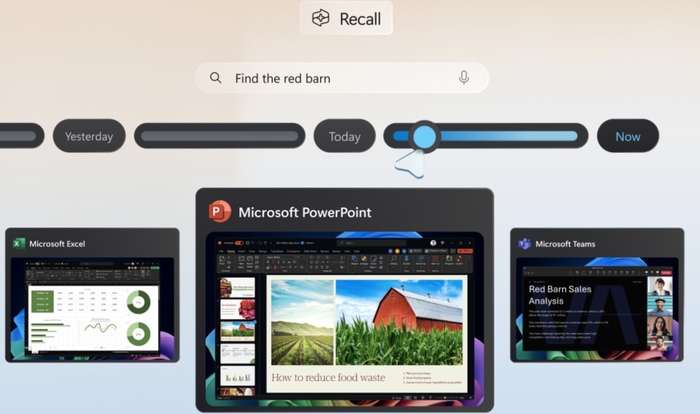Click the search magnifier icon
This screenshot has height=414, width=700.
tap(215, 78)
